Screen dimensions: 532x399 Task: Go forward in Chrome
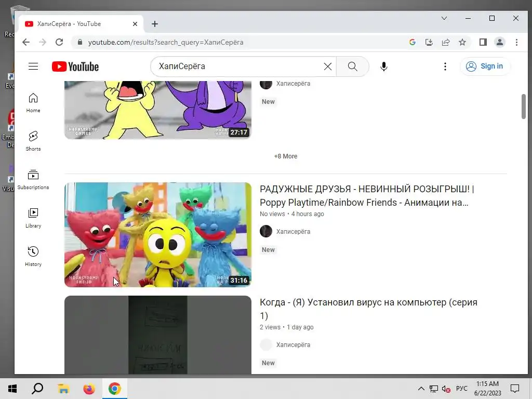(43, 42)
